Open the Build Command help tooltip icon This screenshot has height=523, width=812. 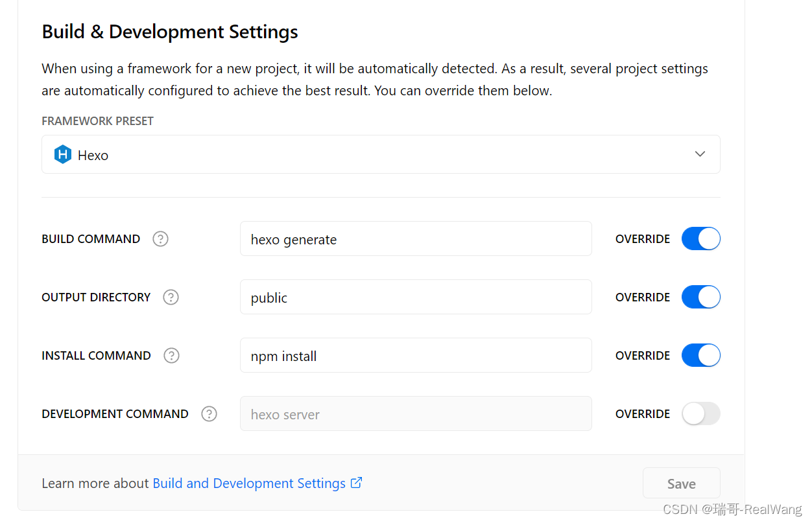[160, 238]
